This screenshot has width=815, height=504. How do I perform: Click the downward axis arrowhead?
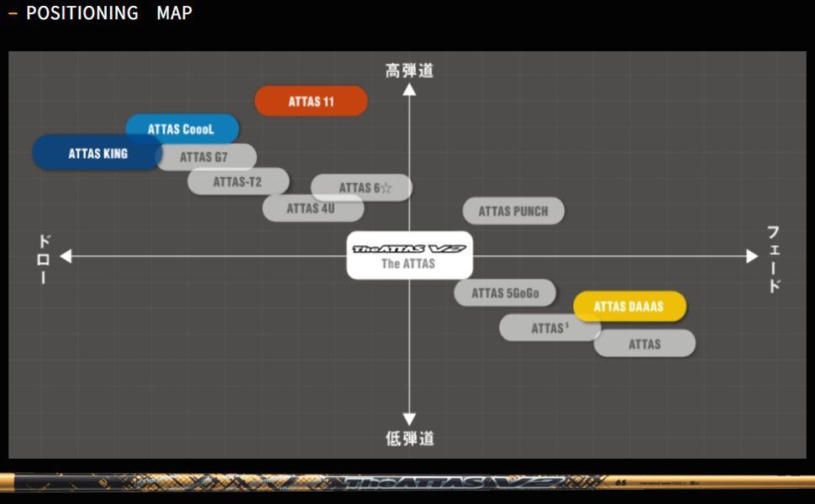[x=409, y=419]
